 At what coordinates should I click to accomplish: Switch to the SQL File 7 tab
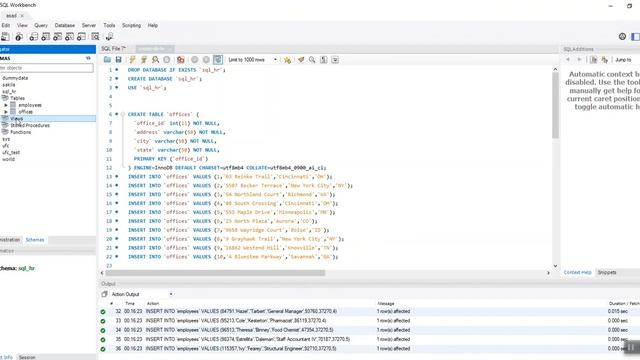tap(113, 49)
